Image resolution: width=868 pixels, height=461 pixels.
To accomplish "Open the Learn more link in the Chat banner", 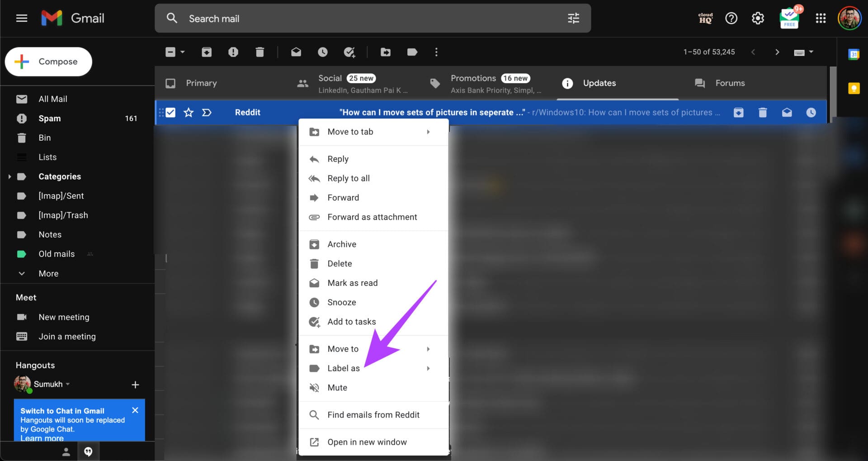I will click(42, 438).
